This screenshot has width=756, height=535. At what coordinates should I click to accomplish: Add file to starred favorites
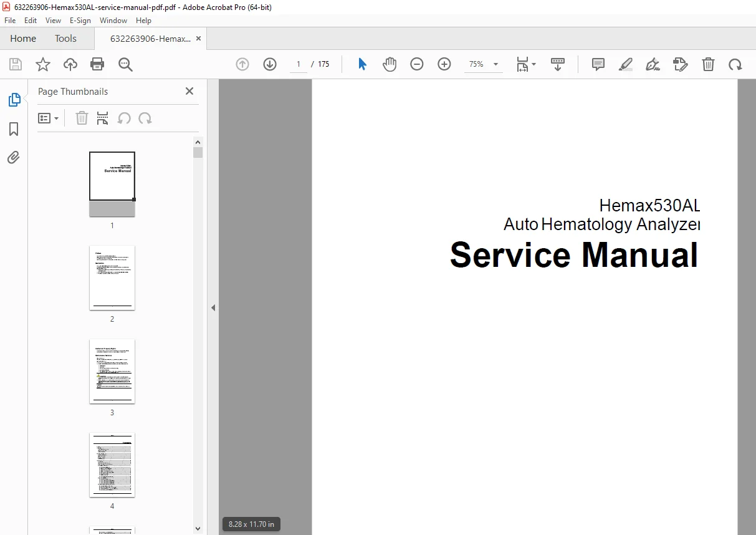click(x=43, y=64)
